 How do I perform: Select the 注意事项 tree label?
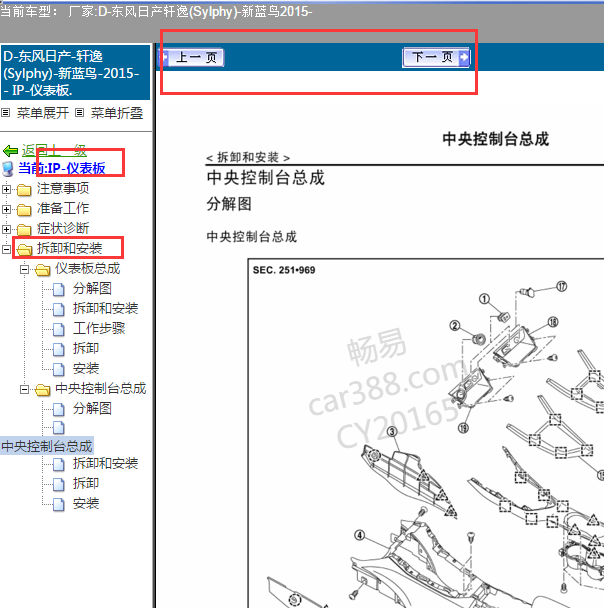click(x=63, y=188)
